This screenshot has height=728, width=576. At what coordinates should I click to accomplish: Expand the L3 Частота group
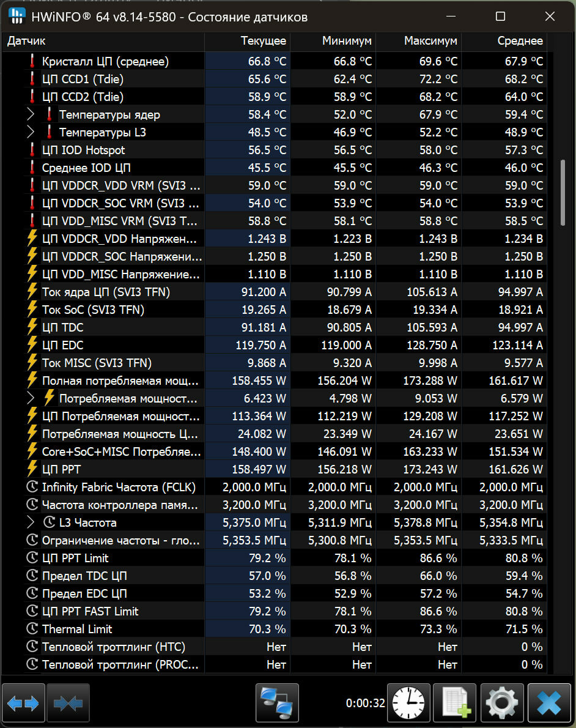click(31, 522)
